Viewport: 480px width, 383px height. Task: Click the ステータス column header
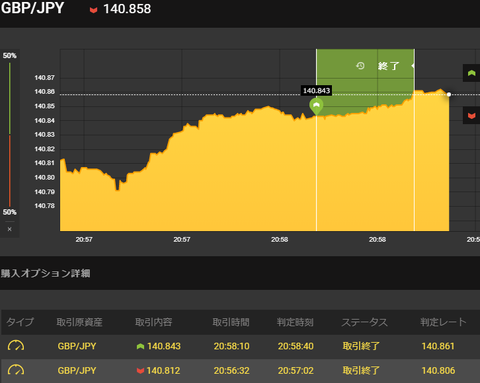point(364,322)
